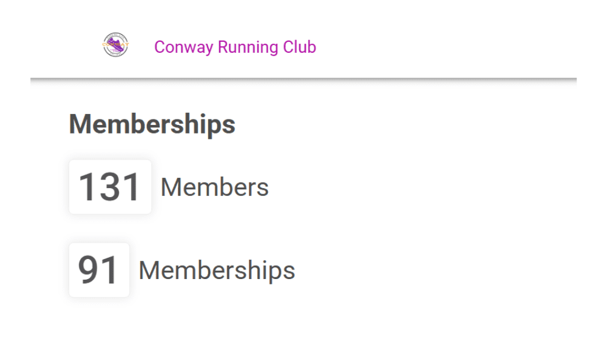Screen dimensions: 607x364
Task: Click the number 91 in its card
Action: pyautogui.click(x=98, y=270)
